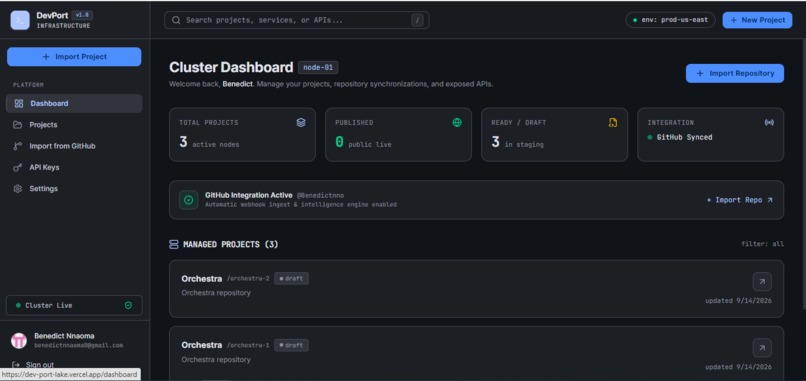The width and height of the screenshot is (806, 381).
Task: Click the Import Project button in sidebar
Action: [74, 57]
